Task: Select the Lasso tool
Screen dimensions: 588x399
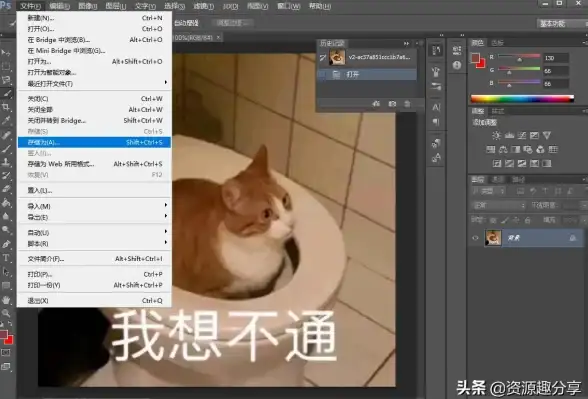Action: point(6,80)
